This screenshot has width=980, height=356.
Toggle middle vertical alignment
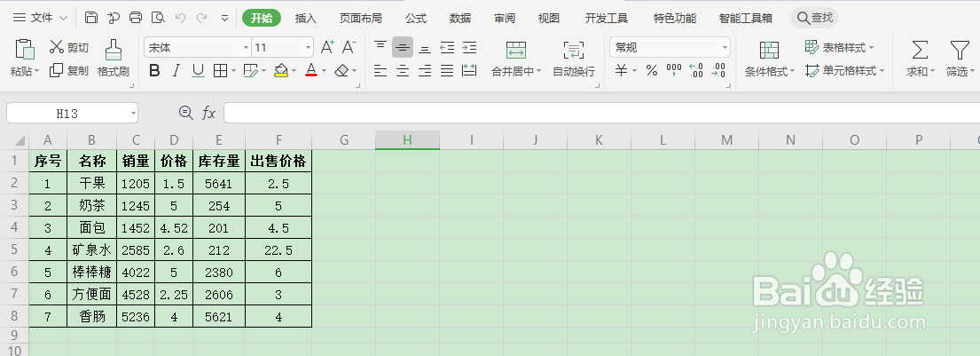[x=403, y=48]
